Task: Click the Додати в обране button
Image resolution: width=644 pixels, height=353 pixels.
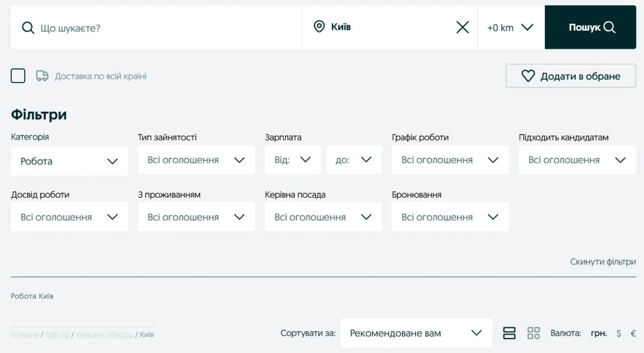Action: click(x=571, y=76)
